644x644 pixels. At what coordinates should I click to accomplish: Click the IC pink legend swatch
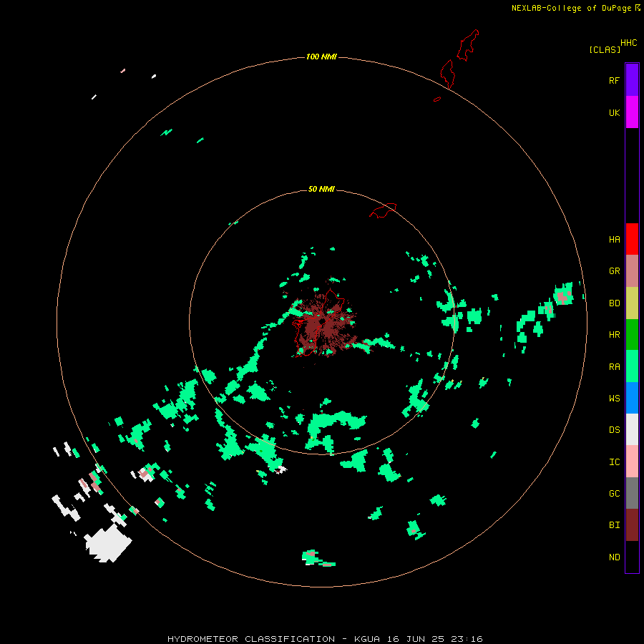[x=632, y=462]
